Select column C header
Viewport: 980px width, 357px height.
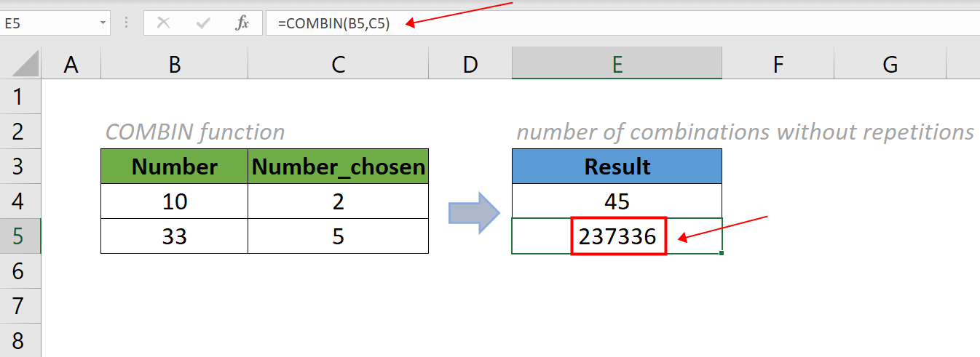point(338,65)
